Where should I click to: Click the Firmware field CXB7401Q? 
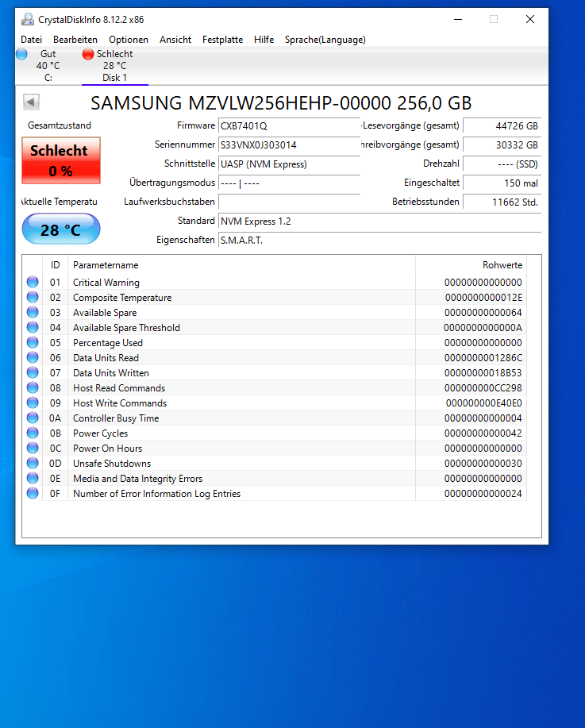(x=289, y=125)
